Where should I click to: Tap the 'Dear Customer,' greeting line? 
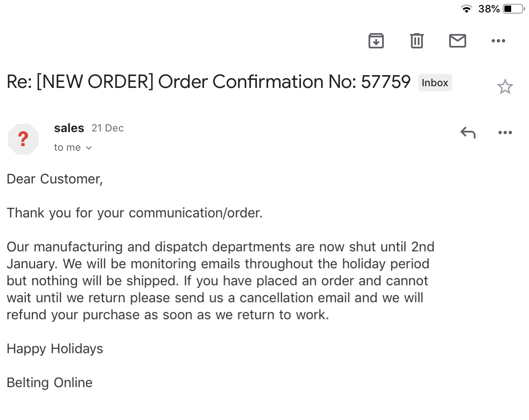coord(55,179)
